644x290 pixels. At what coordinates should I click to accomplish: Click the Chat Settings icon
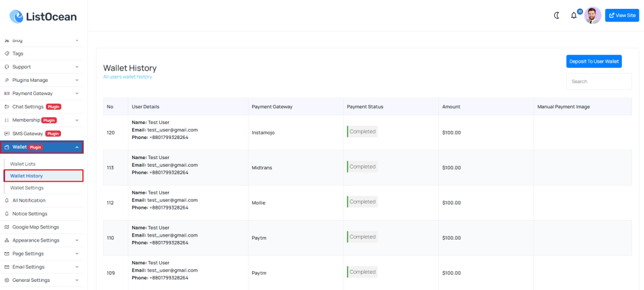coord(6,107)
